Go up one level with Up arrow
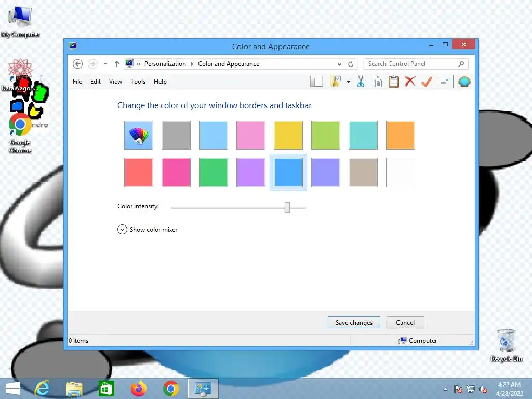532x399 pixels. [117, 64]
